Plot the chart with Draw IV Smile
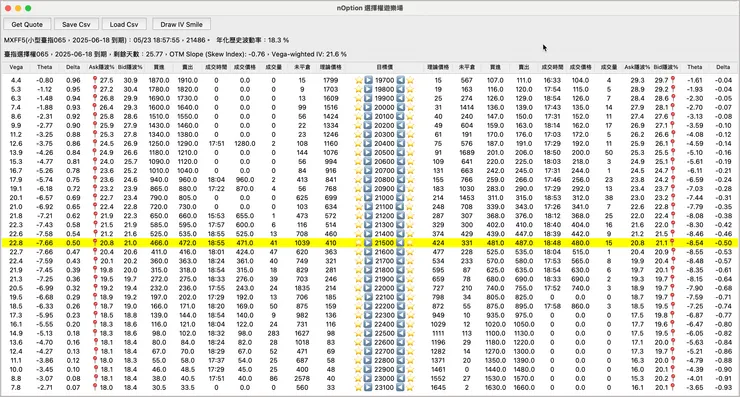This screenshot has height=397, width=740. [x=181, y=24]
